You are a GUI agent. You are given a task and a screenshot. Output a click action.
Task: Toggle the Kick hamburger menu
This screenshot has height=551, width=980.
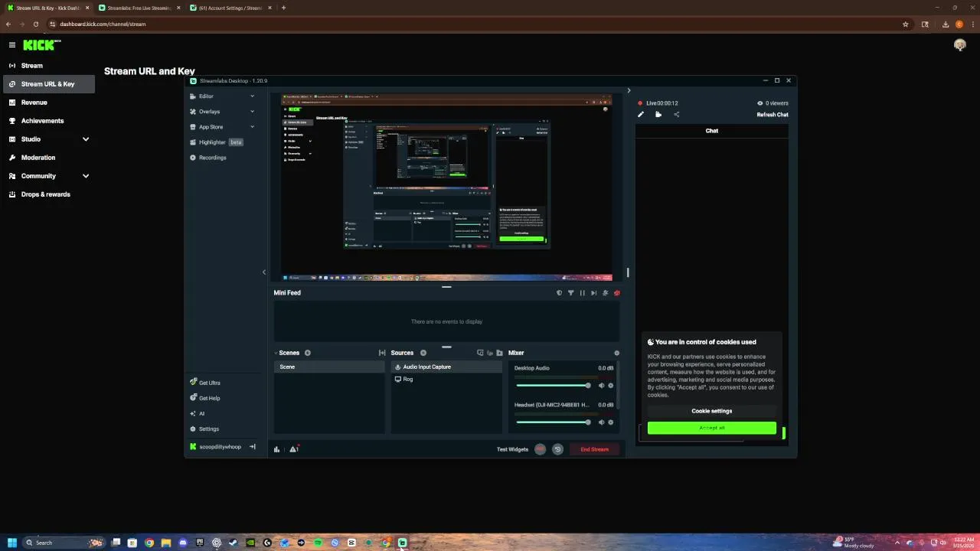(x=11, y=45)
